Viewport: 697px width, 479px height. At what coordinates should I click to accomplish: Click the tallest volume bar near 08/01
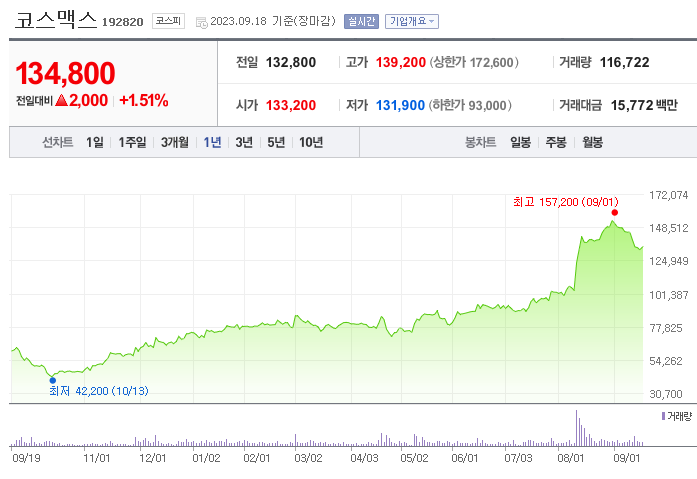tap(577, 428)
